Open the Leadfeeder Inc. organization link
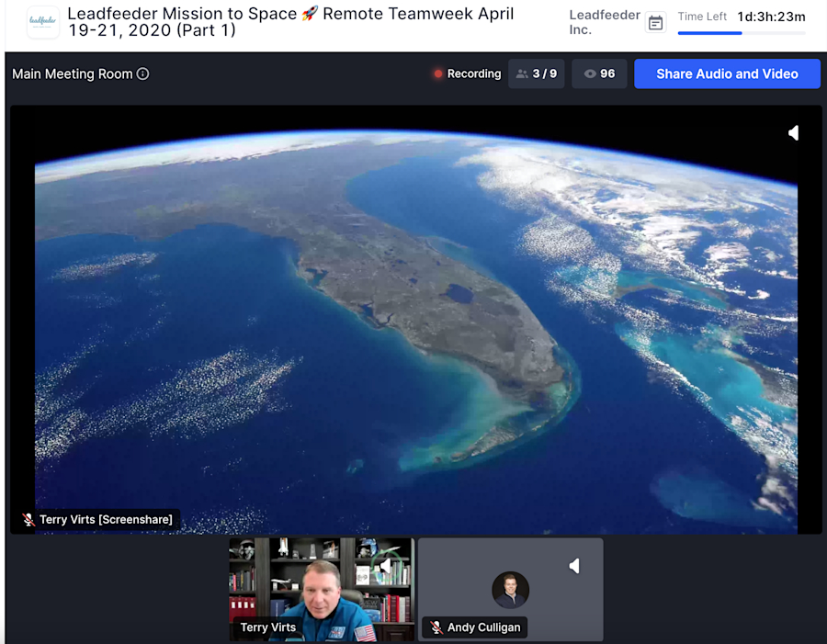This screenshot has width=827, height=644. coord(604,22)
